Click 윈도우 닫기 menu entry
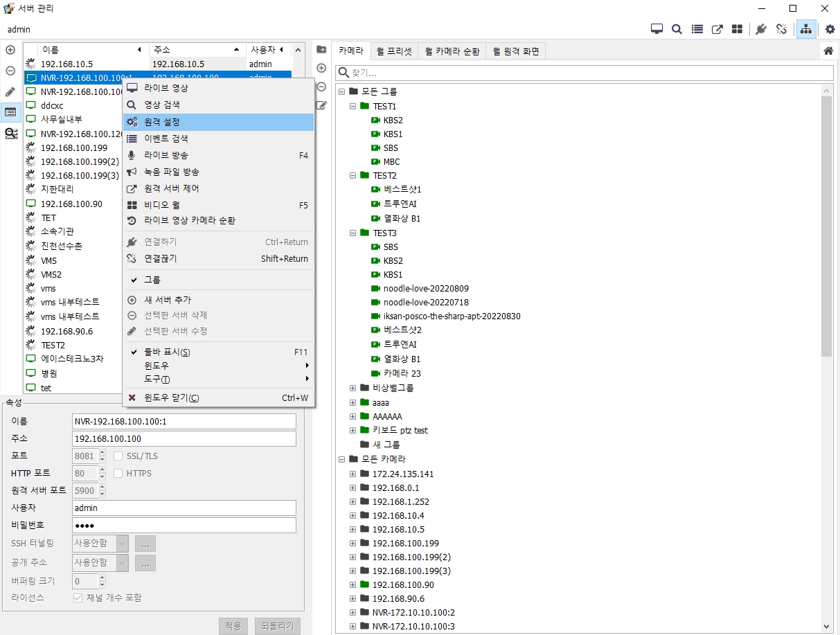This screenshot has height=635, width=840. [171, 397]
